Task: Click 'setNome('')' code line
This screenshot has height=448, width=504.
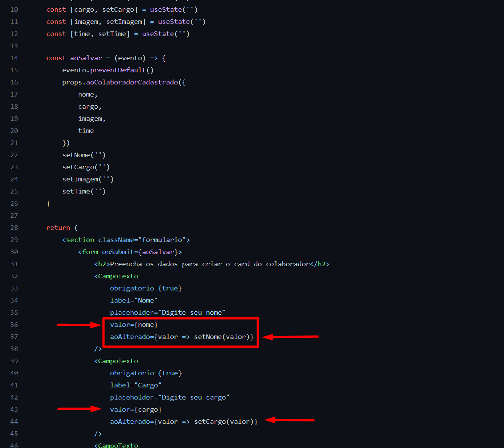Action: click(84, 155)
